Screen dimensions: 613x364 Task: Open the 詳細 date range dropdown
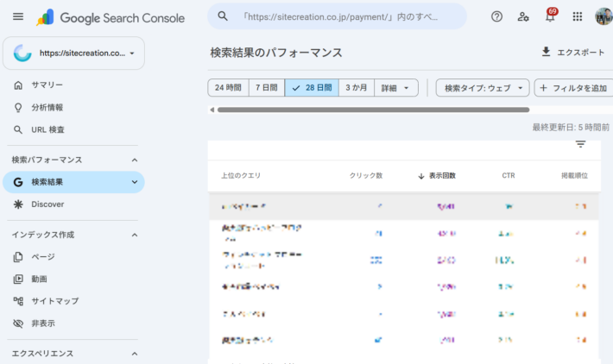click(396, 88)
